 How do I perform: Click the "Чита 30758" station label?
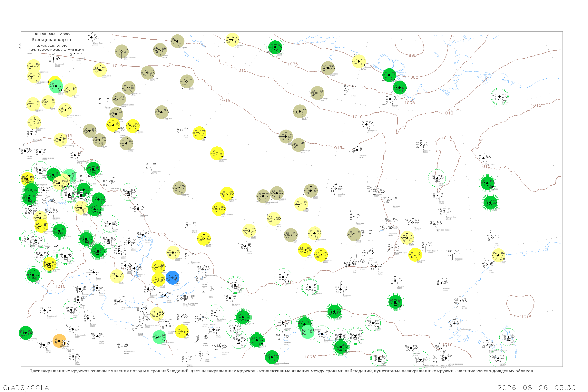[218, 336]
